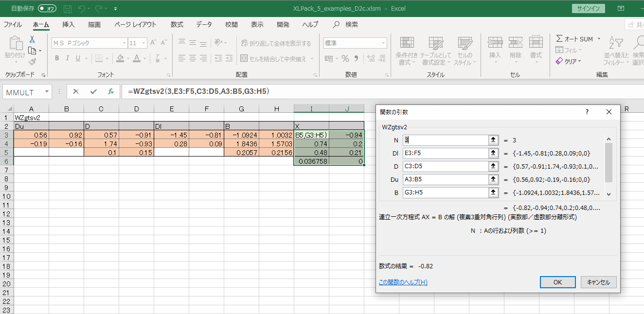Screen dimensions: 644x314
Task: Open この関数のヘルプ link
Action: [403, 282]
